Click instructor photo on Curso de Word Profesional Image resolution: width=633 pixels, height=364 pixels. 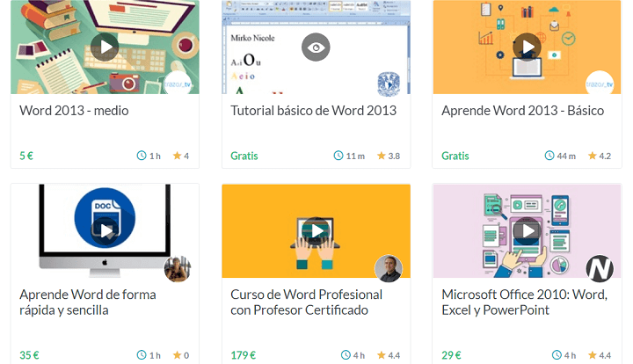(x=389, y=269)
